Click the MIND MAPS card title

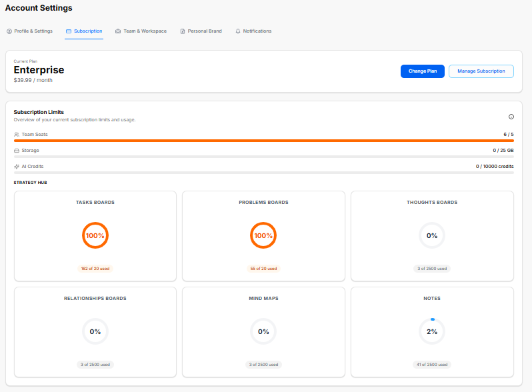pyautogui.click(x=263, y=298)
